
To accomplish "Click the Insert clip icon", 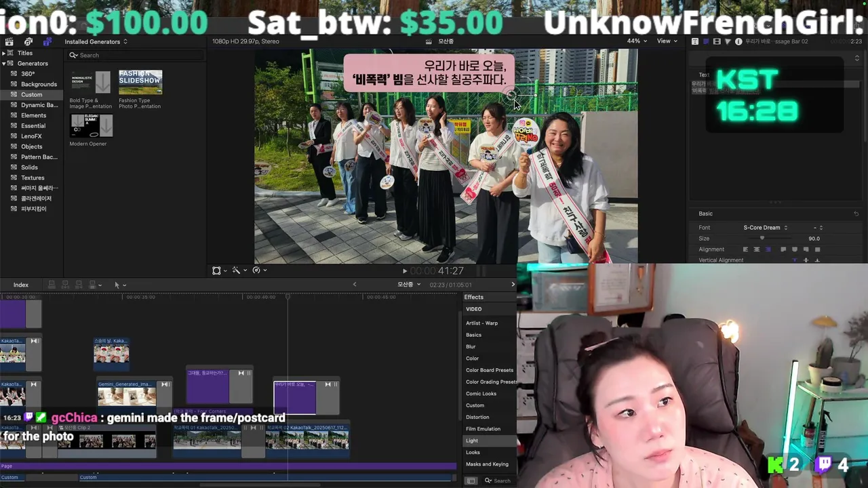I will [66, 285].
